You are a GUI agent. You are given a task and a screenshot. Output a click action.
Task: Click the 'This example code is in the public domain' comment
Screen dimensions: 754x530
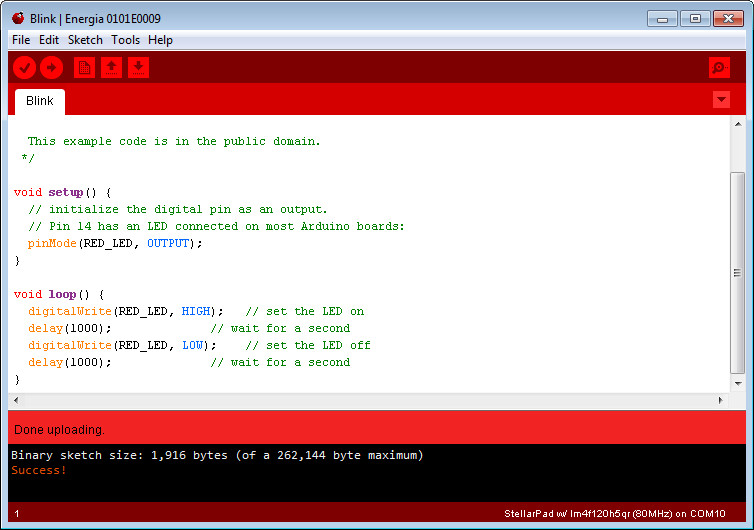[x=174, y=141]
